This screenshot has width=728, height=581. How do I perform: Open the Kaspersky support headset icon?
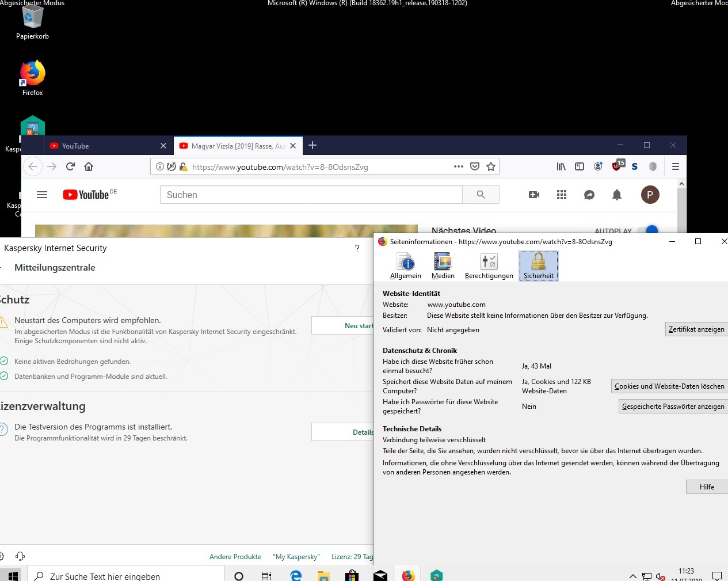[x=20, y=556]
